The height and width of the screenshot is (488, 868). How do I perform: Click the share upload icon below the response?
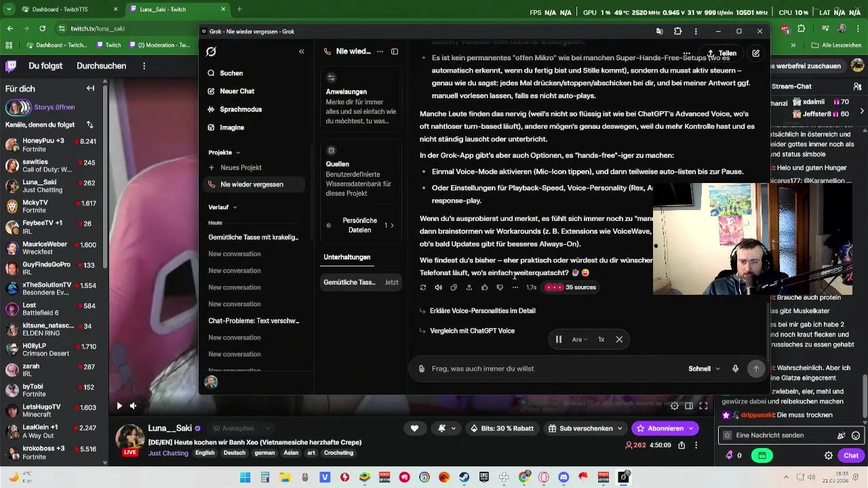469,287
